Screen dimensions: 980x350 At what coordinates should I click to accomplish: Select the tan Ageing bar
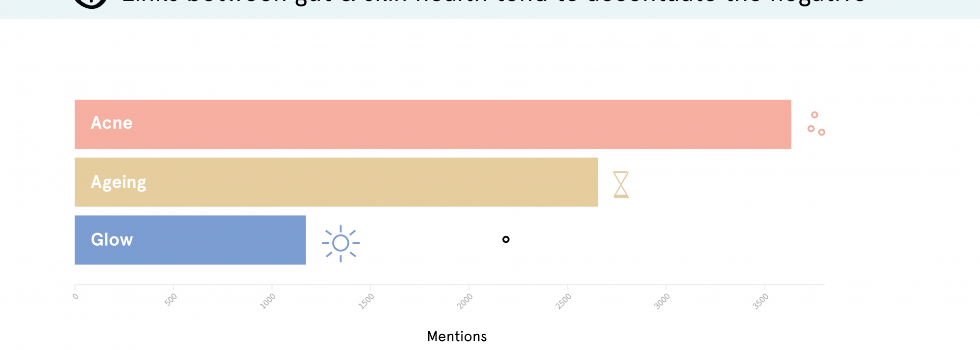(336, 182)
